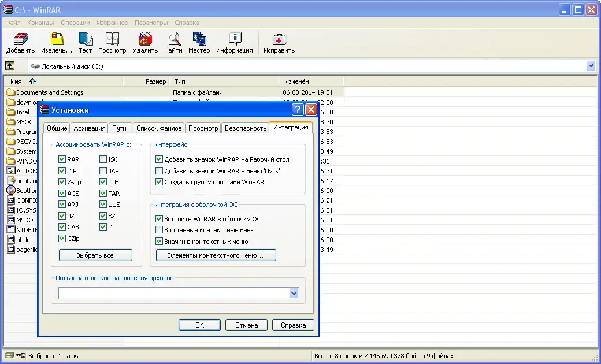
Task: Select the IO.SYS file icon
Action: (11, 210)
